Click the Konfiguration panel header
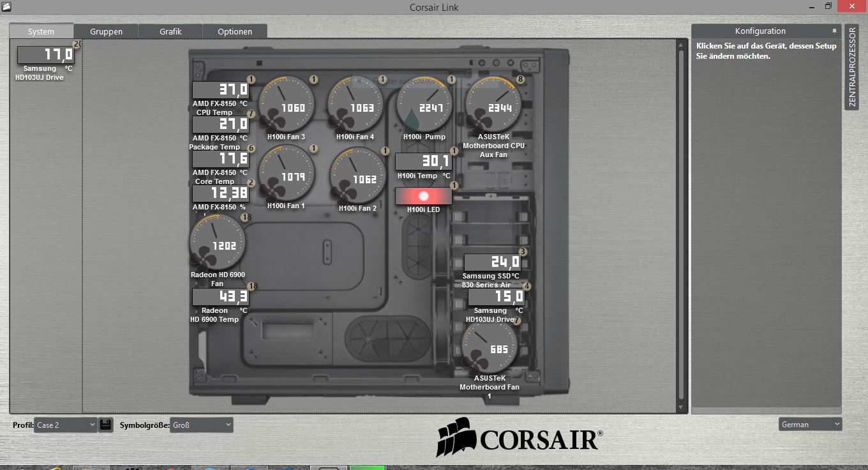 tap(766, 31)
